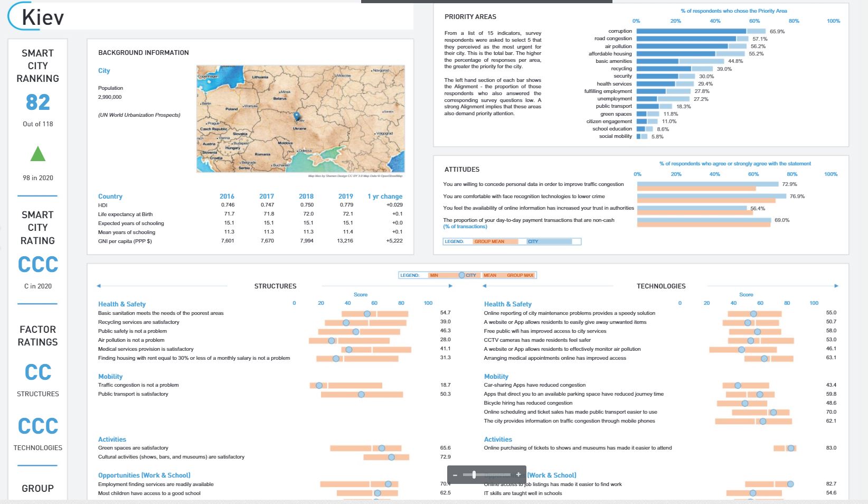Click the UN World Urbanization Prospects source note
868x504 pixels.
pos(139,115)
